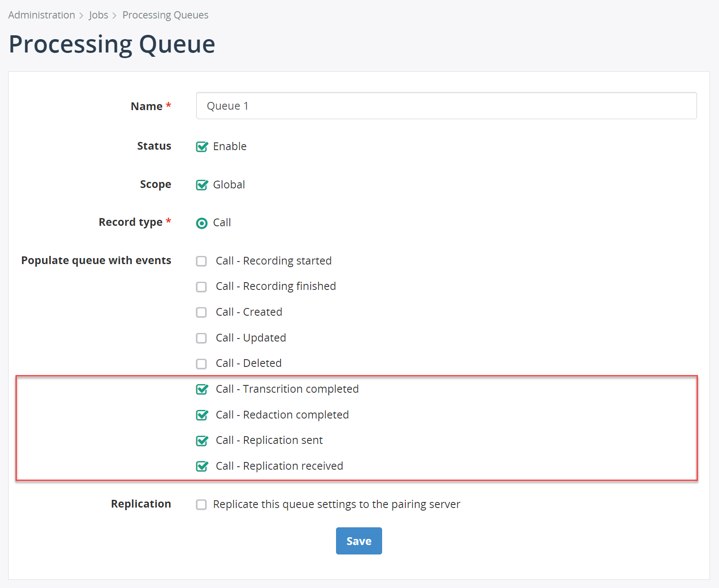Enable the Call - Created event checkbox
Screen dimensions: 719x588
(x=201, y=312)
